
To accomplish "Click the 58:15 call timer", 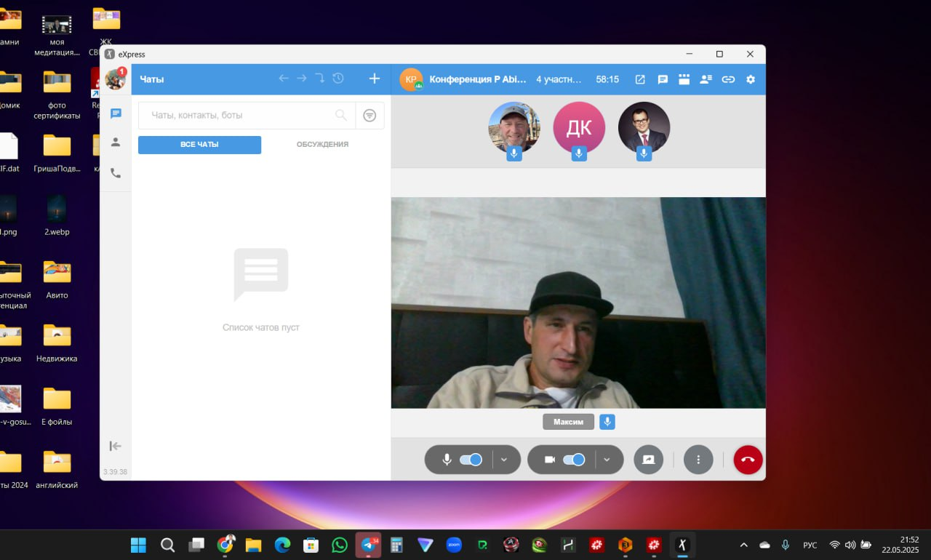I will point(607,79).
